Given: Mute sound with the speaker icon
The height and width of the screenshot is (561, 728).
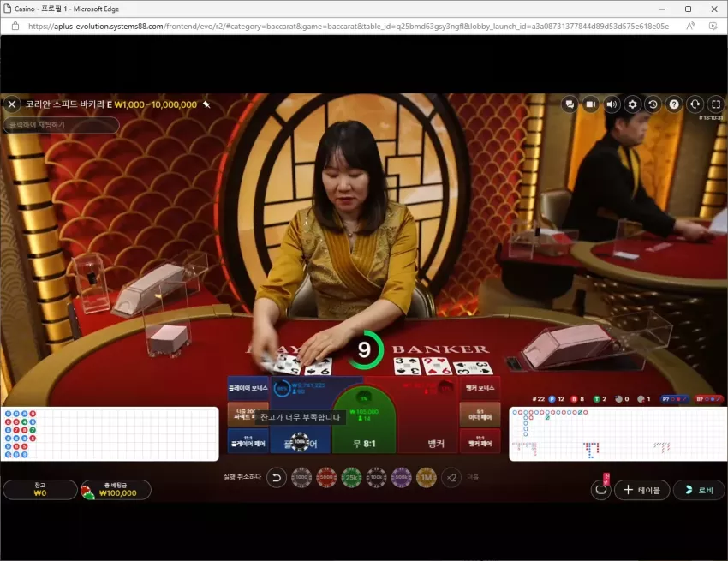Looking at the screenshot, I should coord(612,104).
